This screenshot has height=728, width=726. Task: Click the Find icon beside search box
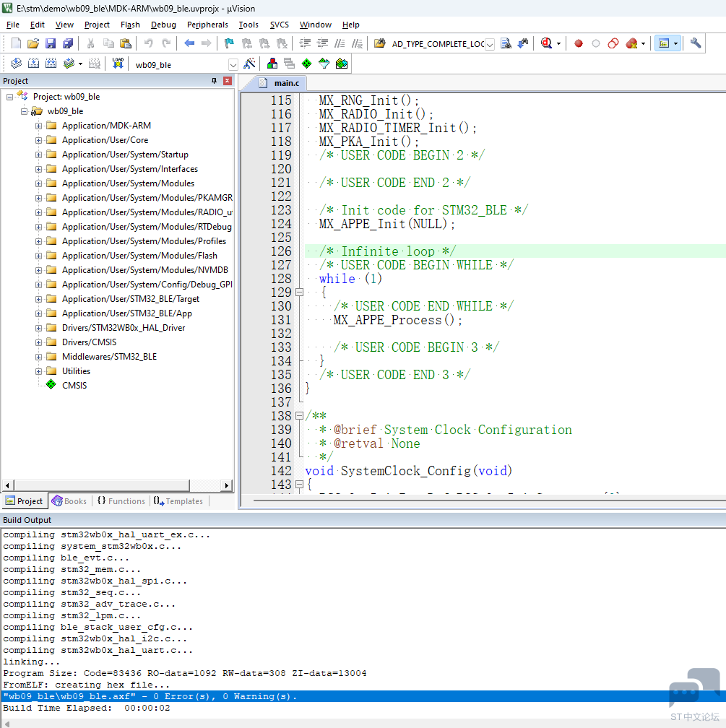pos(506,43)
